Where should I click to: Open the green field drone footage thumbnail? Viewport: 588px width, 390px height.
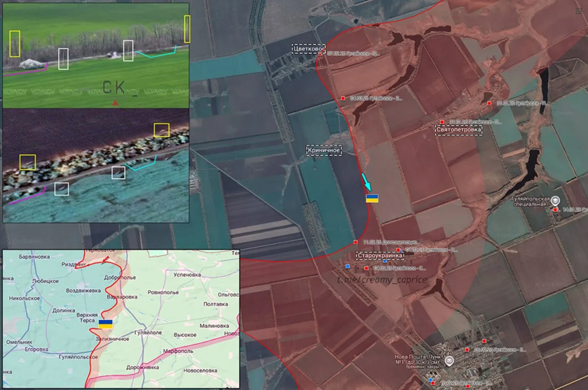click(x=96, y=55)
